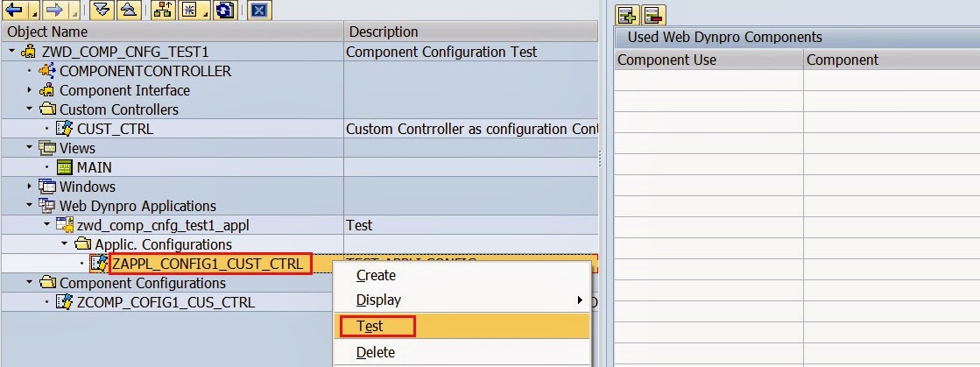Click the object hierarchy toolbar icon
The width and height of the screenshot is (980, 367).
[161, 11]
